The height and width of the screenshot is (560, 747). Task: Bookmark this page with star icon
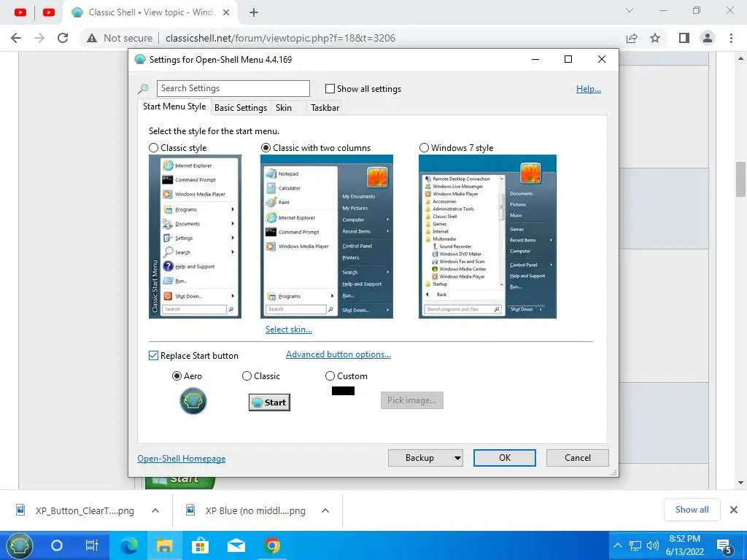coord(655,38)
